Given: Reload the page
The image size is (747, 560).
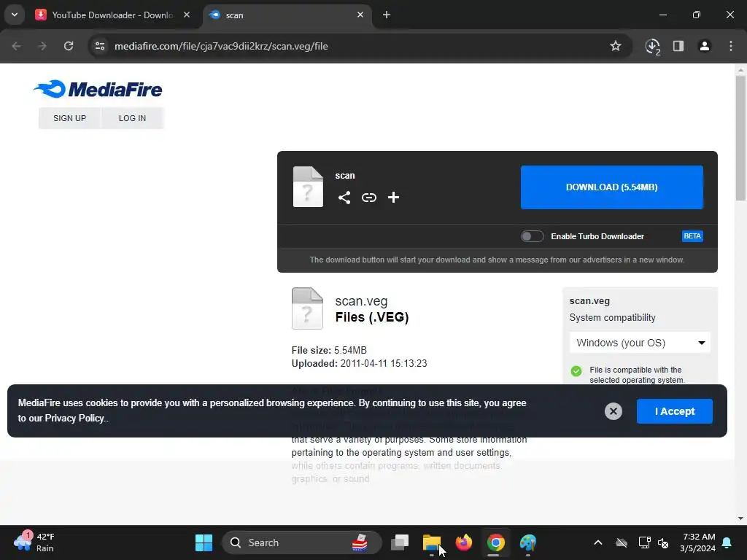Looking at the screenshot, I should click(69, 46).
